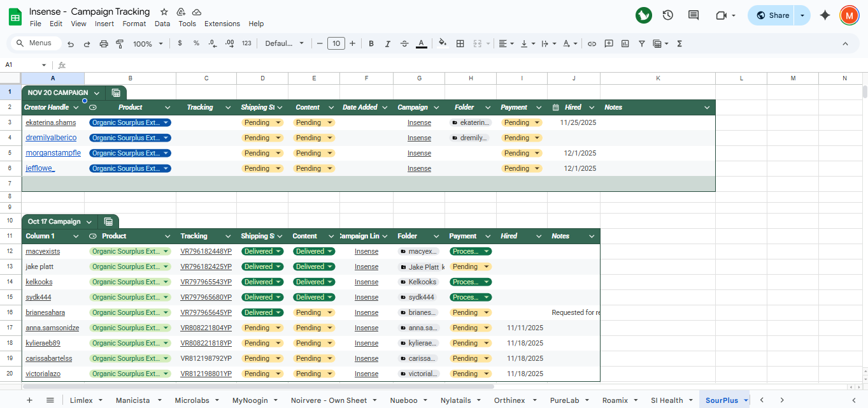The width and height of the screenshot is (868, 408).
Task: Open Gemini sparkle icon
Action: tap(825, 15)
